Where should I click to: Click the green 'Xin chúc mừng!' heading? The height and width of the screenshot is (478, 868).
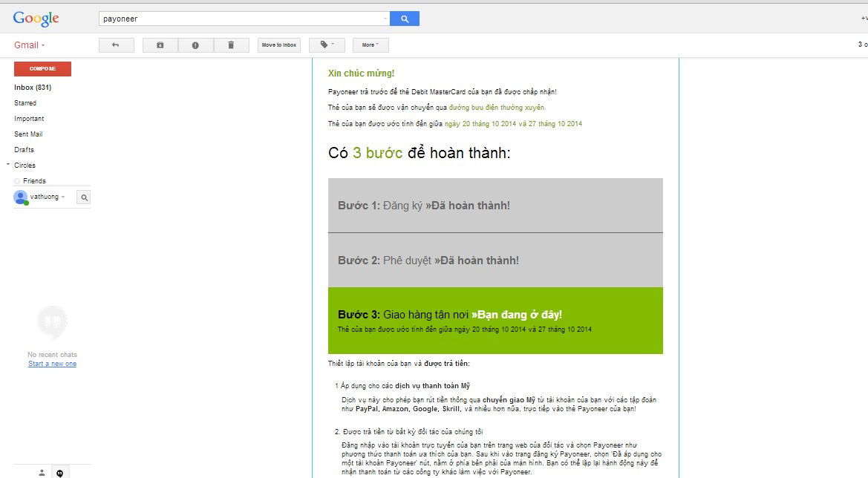(x=361, y=73)
